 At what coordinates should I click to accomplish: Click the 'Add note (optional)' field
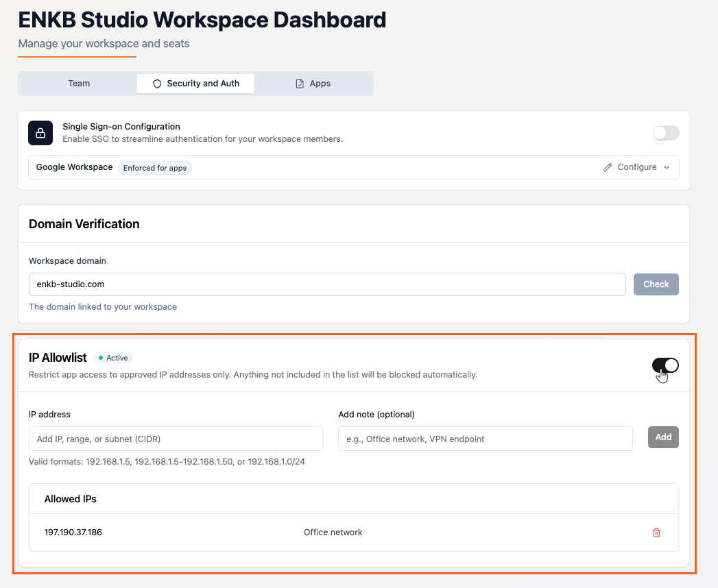(x=485, y=438)
